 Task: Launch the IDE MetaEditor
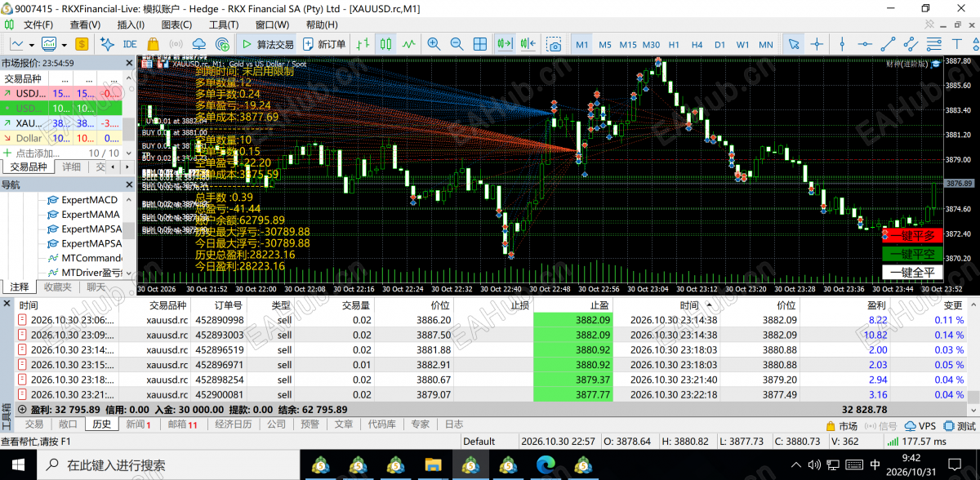point(130,44)
